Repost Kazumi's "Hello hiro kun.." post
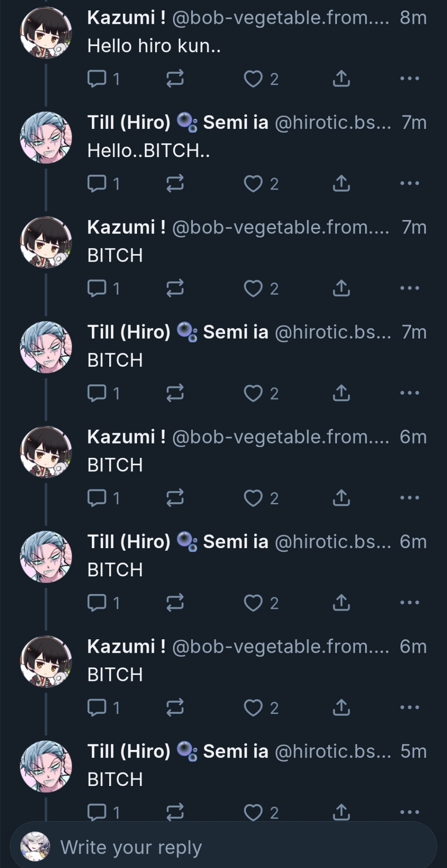 point(175,79)
